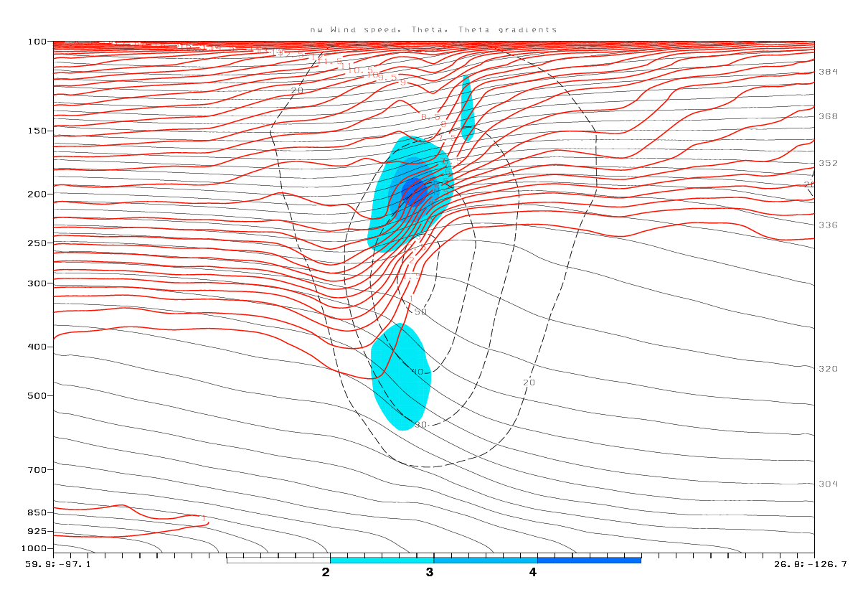Click the pressure axis label "250"
Image resolution: width=868 pixels, height=610 pixels.
(38, 243)
